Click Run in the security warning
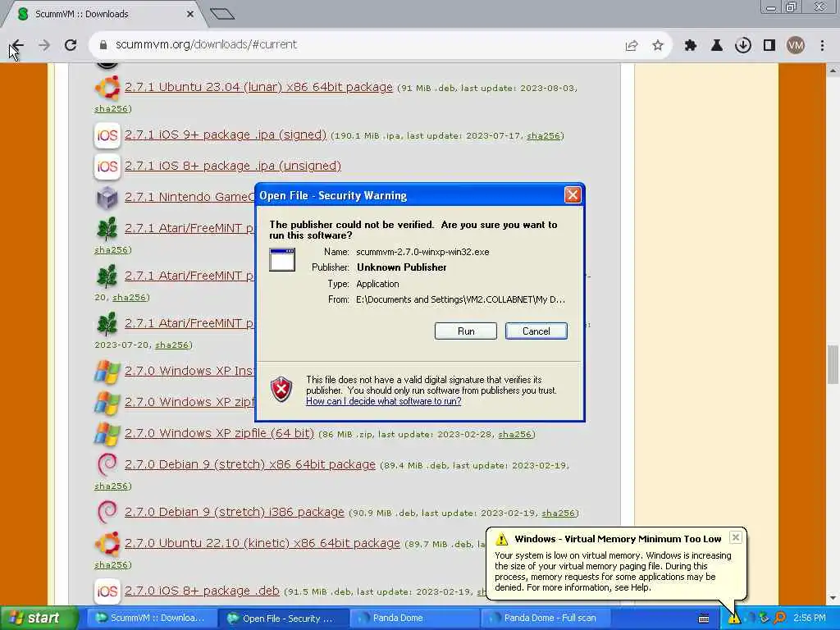The width and height of the screenshot is (840, 630). (466, 331)
